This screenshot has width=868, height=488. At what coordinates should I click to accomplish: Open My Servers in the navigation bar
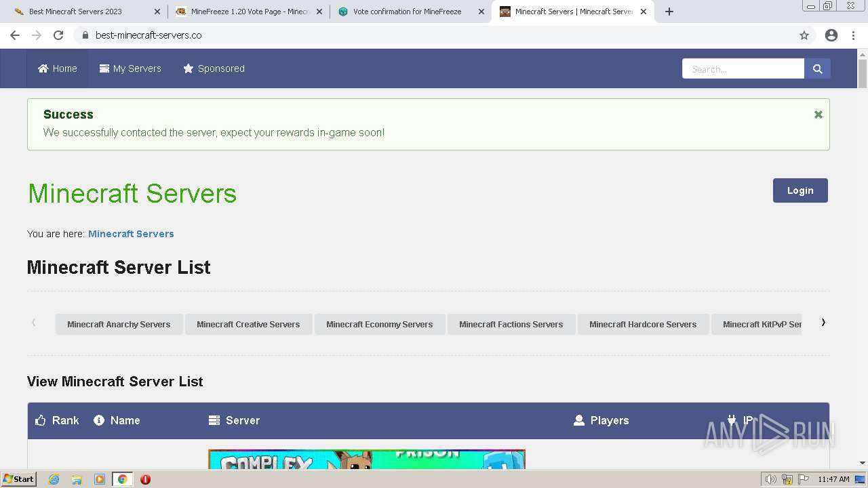pyautogui.click(x=130, y=68)
